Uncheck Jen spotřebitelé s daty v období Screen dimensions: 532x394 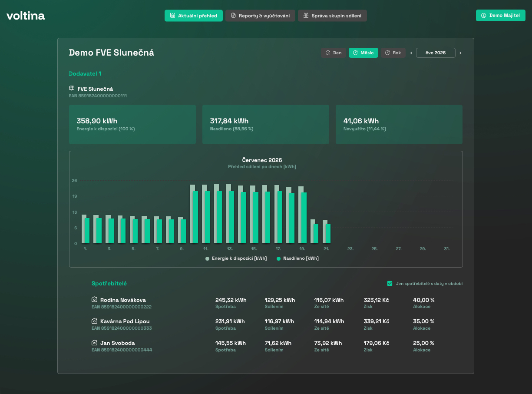390,284
